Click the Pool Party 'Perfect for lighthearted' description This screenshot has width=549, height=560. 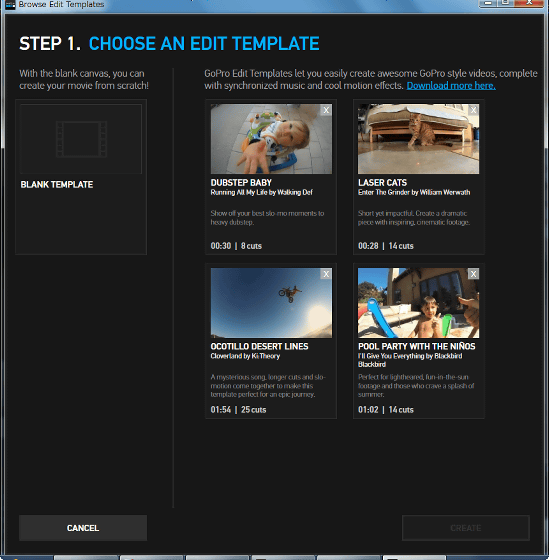[416, 386]
